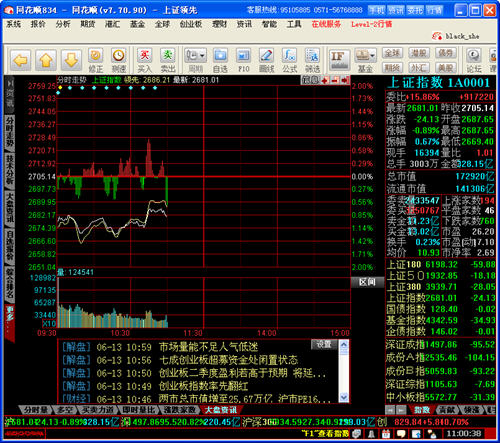Select the 领涨 tab in right panel

click(x=471, y=410)
